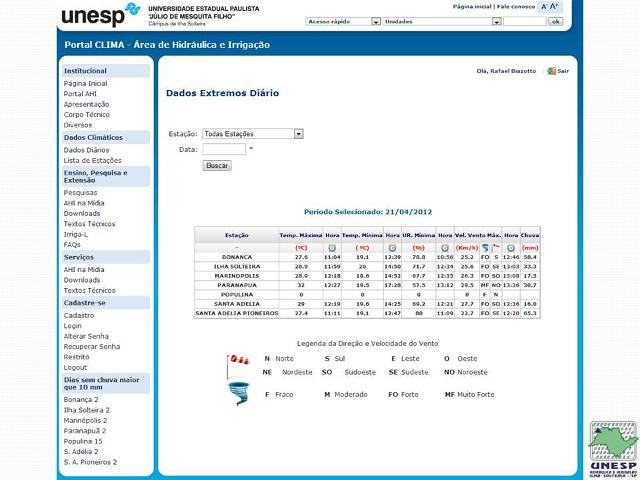Click the clock icon beside Temp. Máxima column

(332, 247)
